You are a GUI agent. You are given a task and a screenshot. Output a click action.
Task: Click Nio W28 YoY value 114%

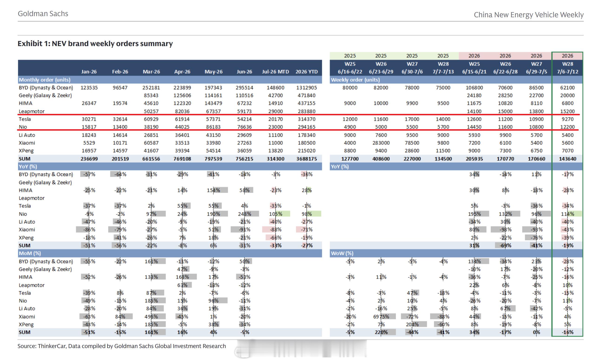pyautogui.click(x=567, y=214)
